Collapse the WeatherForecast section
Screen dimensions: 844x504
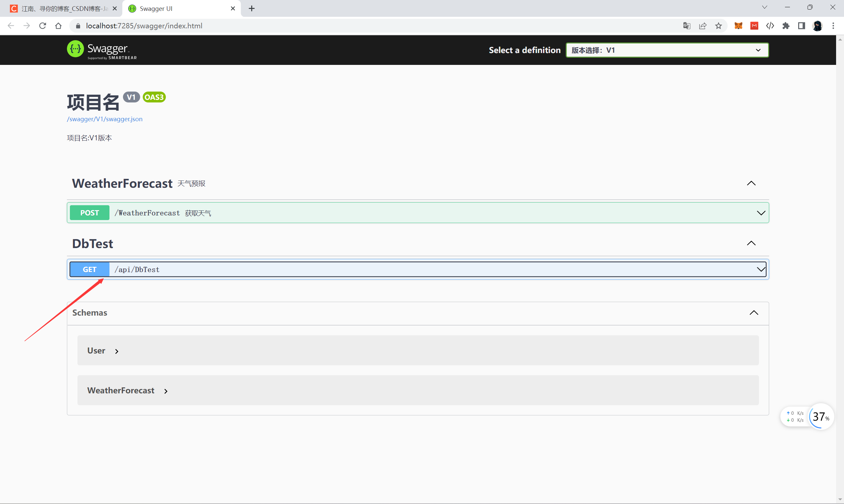tap(751, 183)
